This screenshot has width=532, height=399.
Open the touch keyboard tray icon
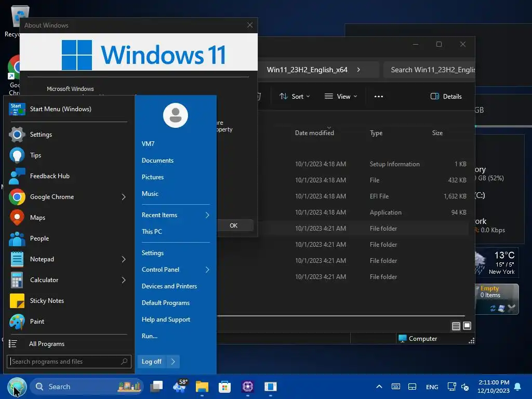tap(395, 387)
